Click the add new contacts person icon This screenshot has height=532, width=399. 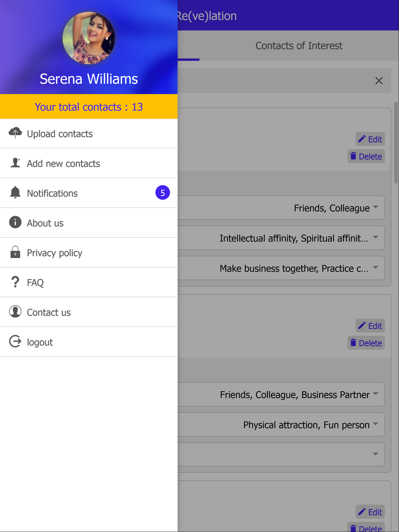pyautogui.click(x=15, y=163)
